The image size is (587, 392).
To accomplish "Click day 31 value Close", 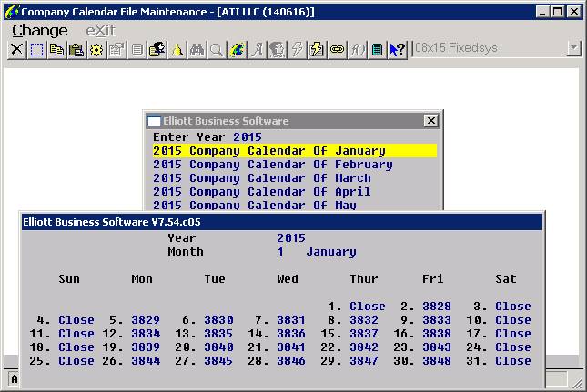I will (513, 361).
